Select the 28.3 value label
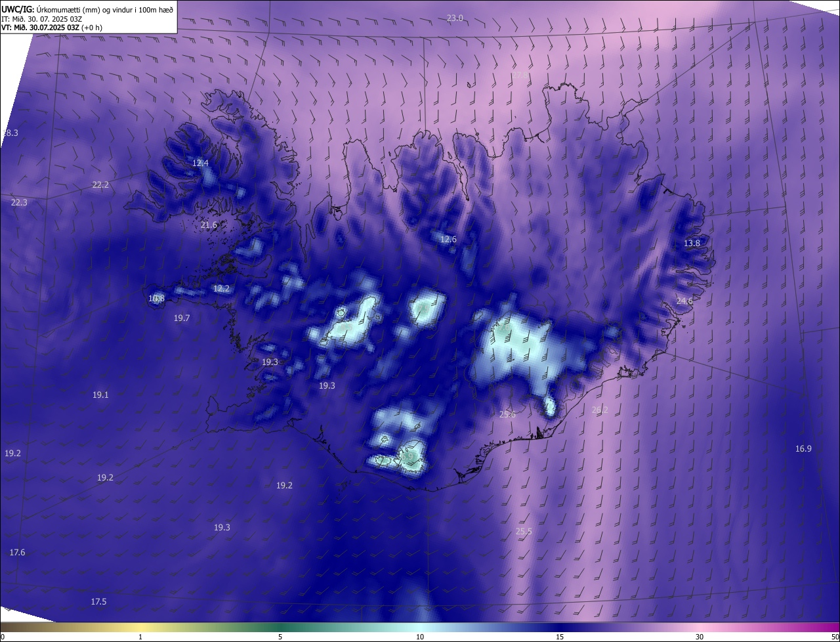Viewport: 840px width, 642px height. point(10,133)
